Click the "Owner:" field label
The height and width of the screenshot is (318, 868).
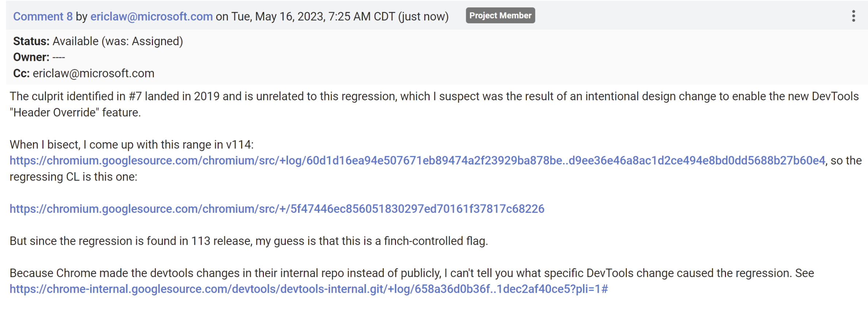(x=31, y=57)
